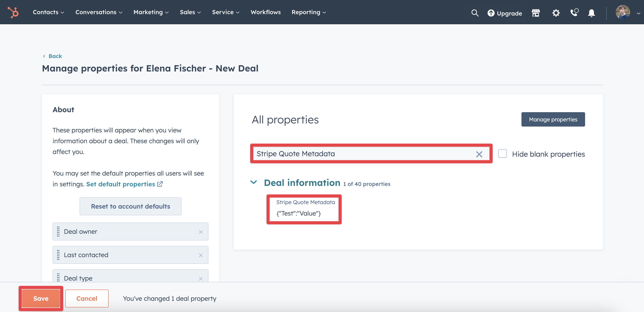Grab the Deal owner drag handle
The height and width of the screenshot is (312, 644).
click(x=58, y=232)
